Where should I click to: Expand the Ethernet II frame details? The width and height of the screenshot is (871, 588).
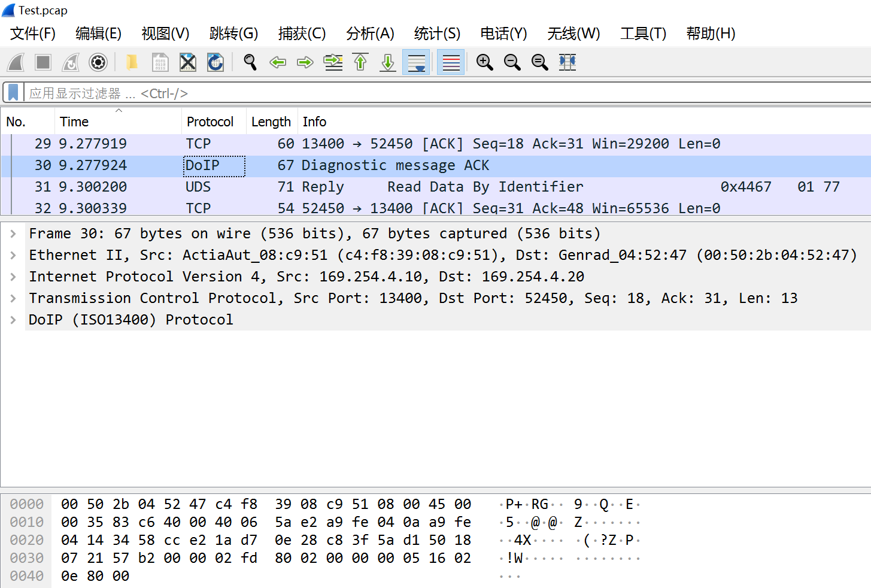tap(13, 254)
